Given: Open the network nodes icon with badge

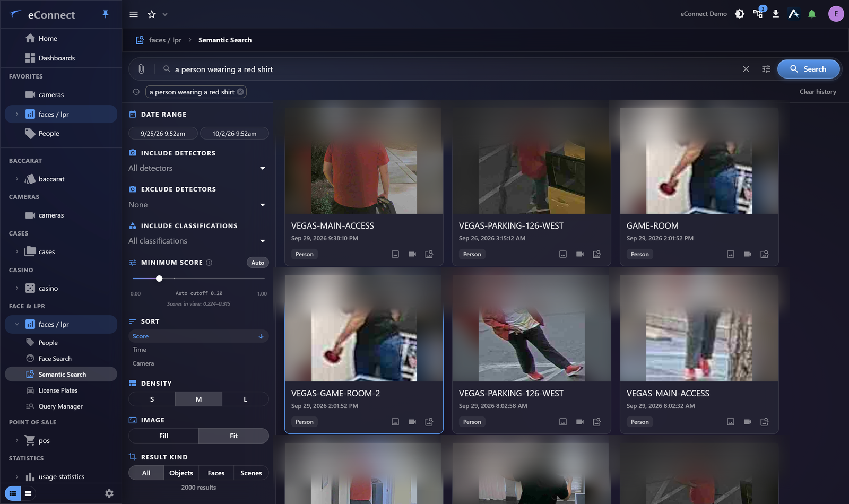Looking at the screenshot, I should pyautogui.click(x=758, y=13).
